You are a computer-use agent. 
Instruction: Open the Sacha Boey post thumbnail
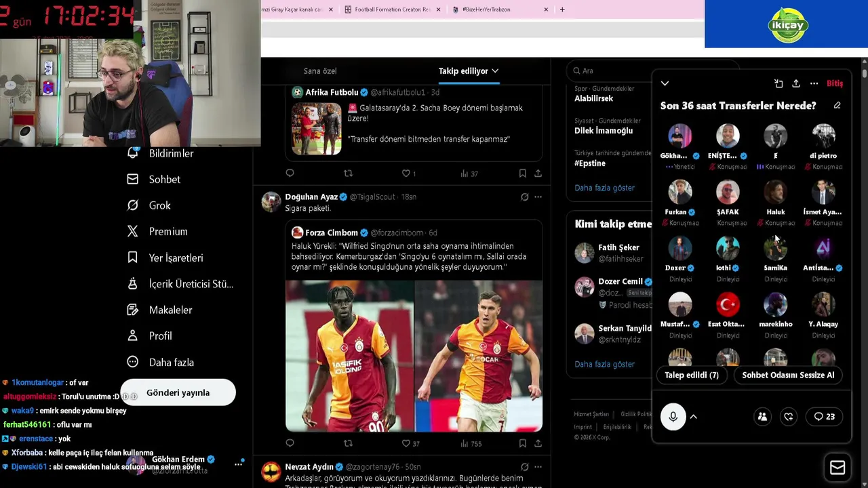pyautogui.click(x=317, y=129)
